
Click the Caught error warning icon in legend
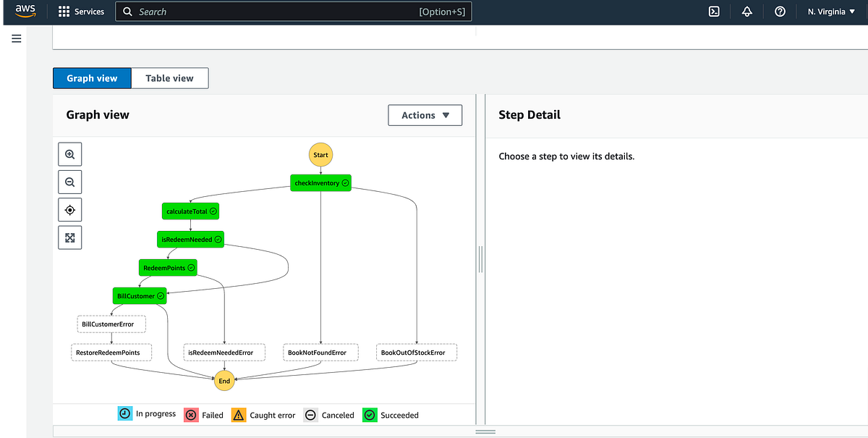pyautogui.click(x=238, y=415)
